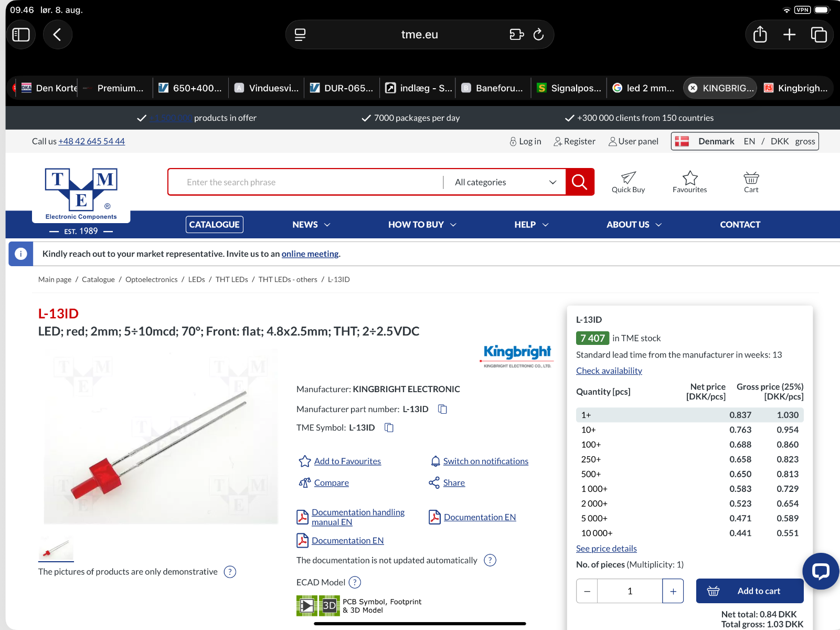840x630 pixels.
Task: Switch to the led 2 mm... tab
Action: (x=644, y=88)
